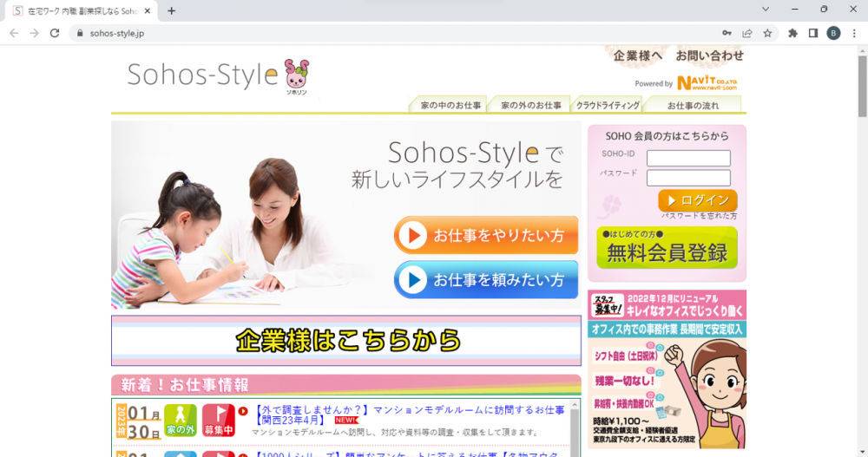Click the address bar URL sohos-style.jp
The height and width of the screenshot is (457, 868).
click(117, 33)
